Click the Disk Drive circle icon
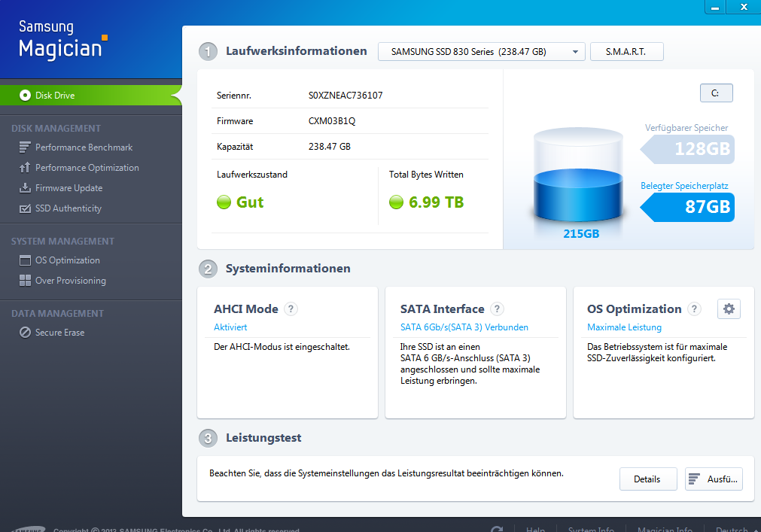The width and height of the screenshot is (761, 532). coord(25,95)
